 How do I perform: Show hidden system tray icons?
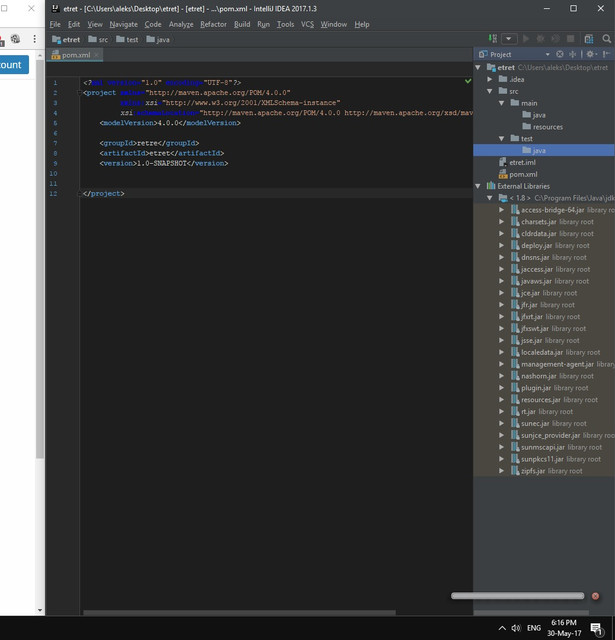[x=502, y=628]
